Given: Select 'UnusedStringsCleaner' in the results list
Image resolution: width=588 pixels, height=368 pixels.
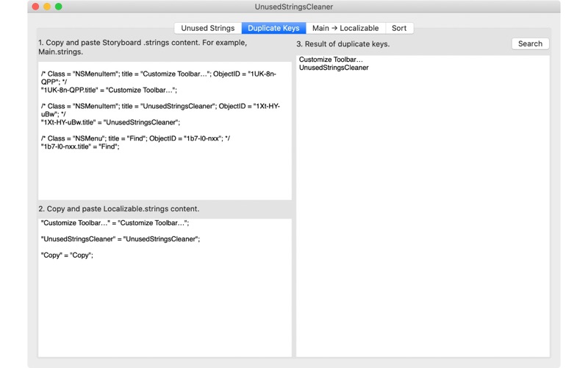Looking at the screenshot, I should point(334,68).
